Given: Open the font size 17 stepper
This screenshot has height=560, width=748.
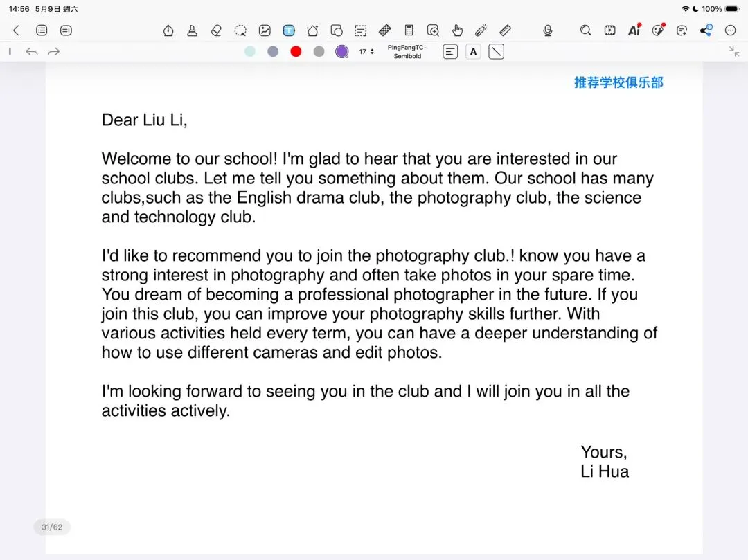Looking at the screenshot, I should tap(366, 51).
